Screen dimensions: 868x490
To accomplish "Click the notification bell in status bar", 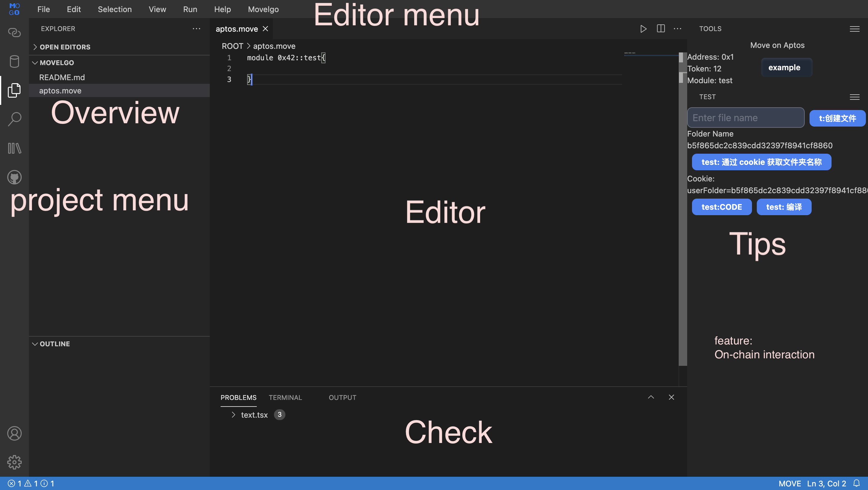I will (856, 483).
